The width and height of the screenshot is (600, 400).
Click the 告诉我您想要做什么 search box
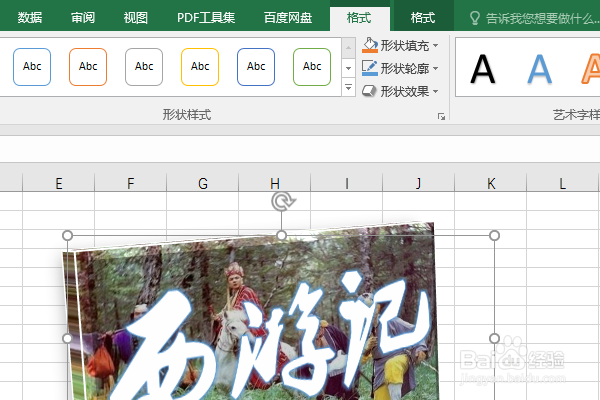pyautogui.click(x=541, y=18)
